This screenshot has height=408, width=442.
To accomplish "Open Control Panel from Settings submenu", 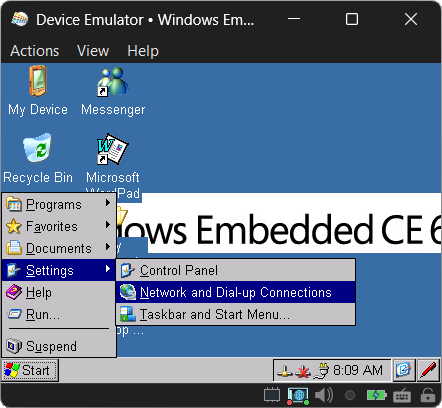I will click(x=236, y=270).
